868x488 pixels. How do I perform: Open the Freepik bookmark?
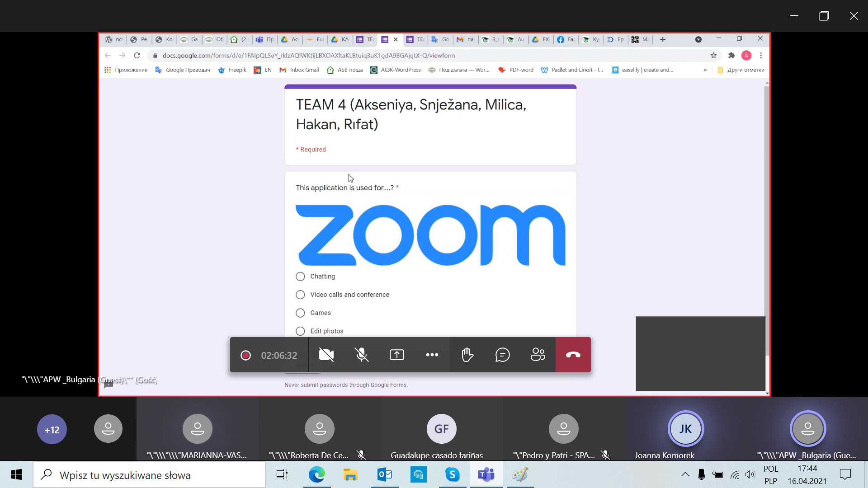(232, 70)
